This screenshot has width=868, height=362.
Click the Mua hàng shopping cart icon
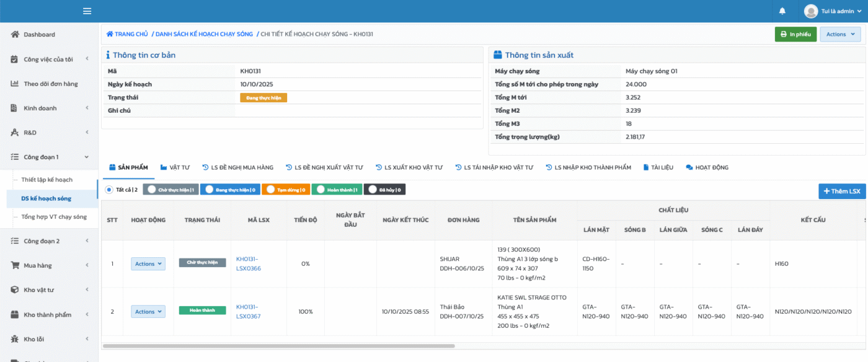click(x=15, y=265)
